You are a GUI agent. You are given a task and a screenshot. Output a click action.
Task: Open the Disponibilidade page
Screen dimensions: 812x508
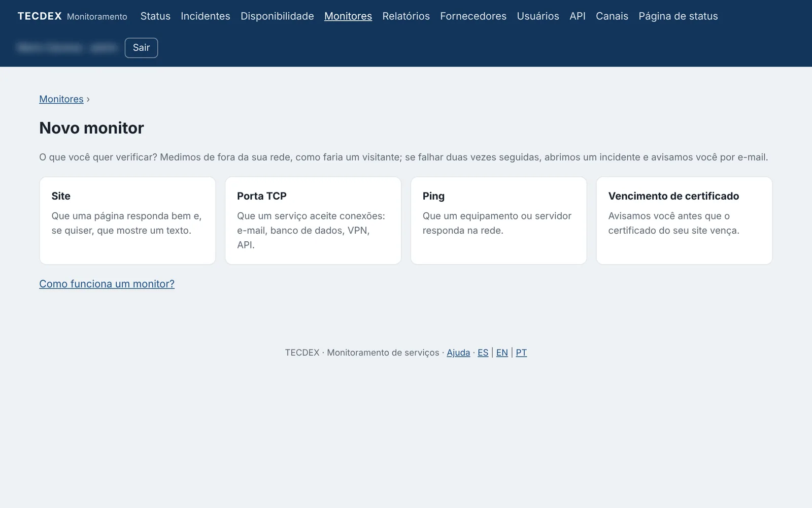(x=277, y=16)
